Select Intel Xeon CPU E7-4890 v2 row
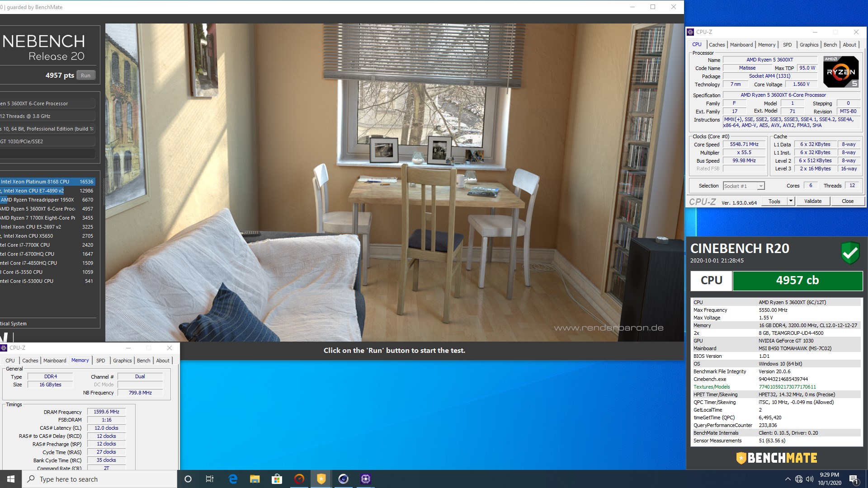The image size is (868, 488). coord(47,191)
